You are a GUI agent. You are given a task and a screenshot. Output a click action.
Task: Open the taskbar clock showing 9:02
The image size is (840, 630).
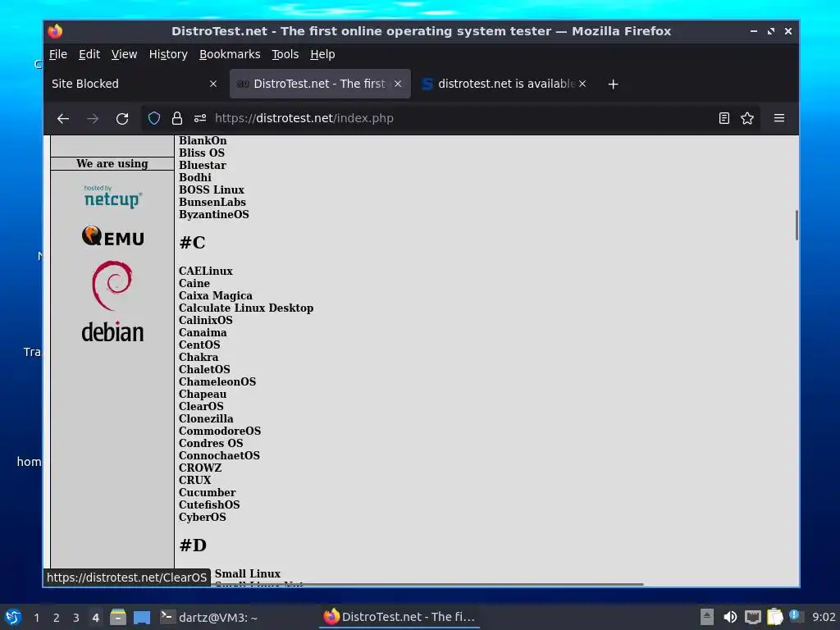[x=824, y=617]
